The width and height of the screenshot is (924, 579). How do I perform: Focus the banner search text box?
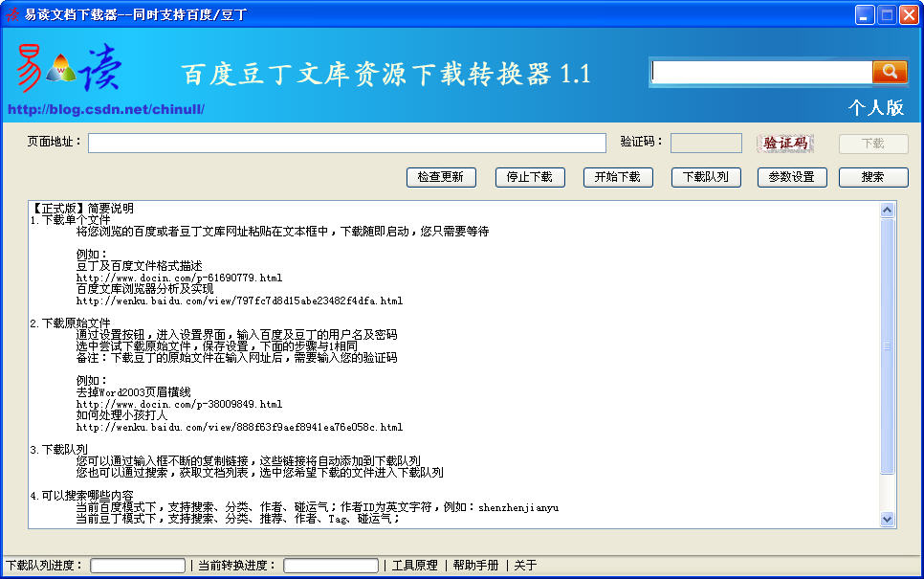point(760,72)
